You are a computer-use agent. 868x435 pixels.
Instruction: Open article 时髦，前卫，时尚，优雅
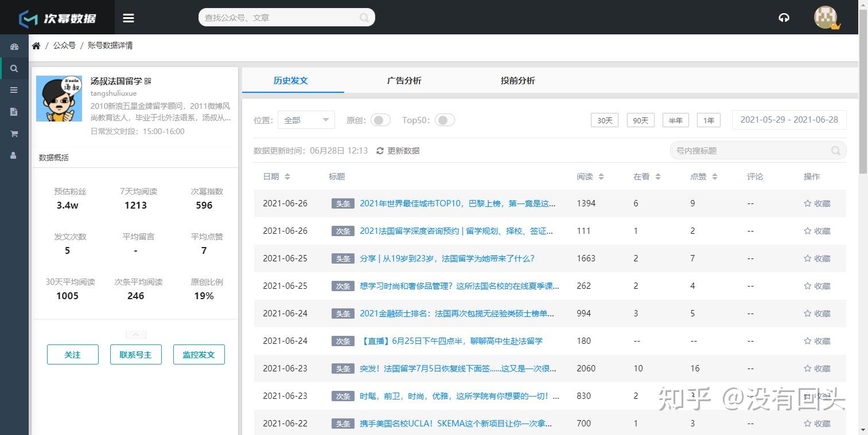460,396
